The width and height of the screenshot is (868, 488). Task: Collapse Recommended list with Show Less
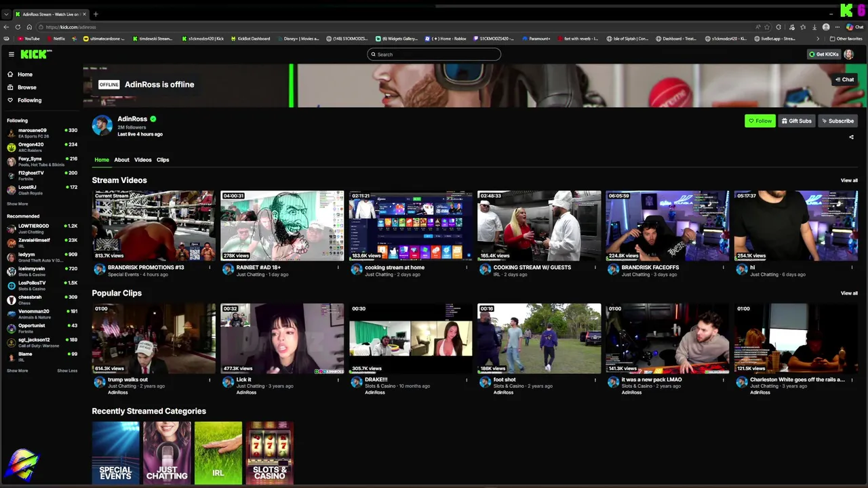(x=67, y=371)
